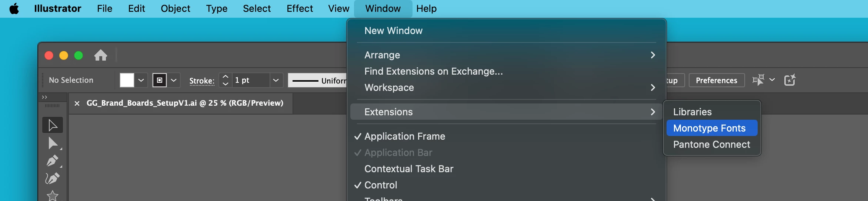868x201 pixels.
Task: Toggle the Application Bar menu item
Action: tap(506, 153)
